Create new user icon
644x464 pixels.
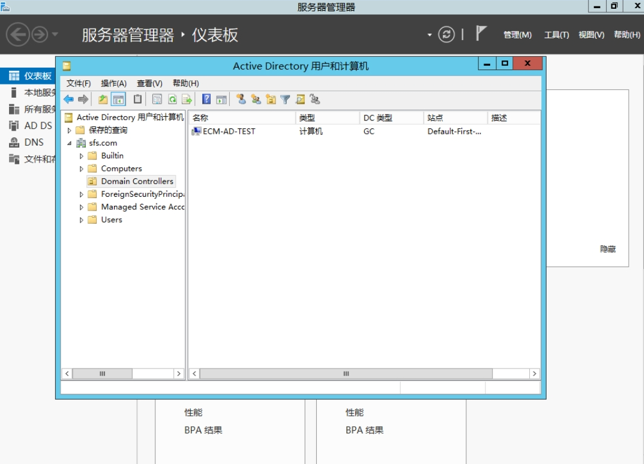point(241,99)
